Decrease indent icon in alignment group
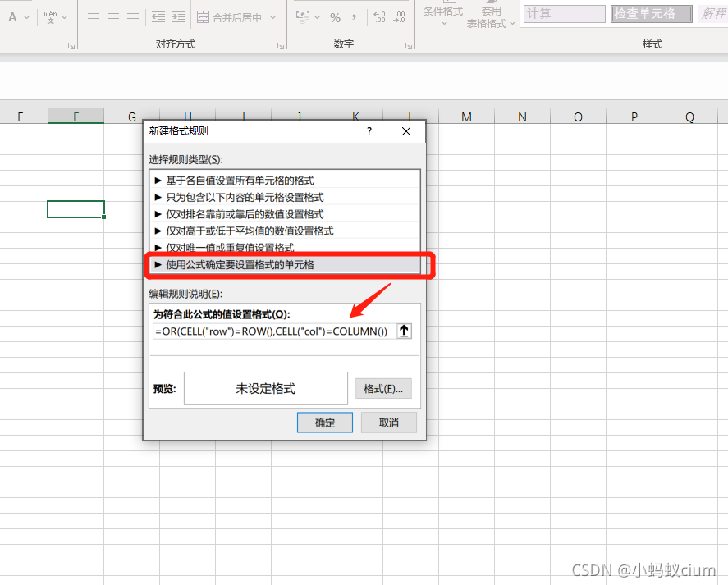 click(x=158, y=18)
